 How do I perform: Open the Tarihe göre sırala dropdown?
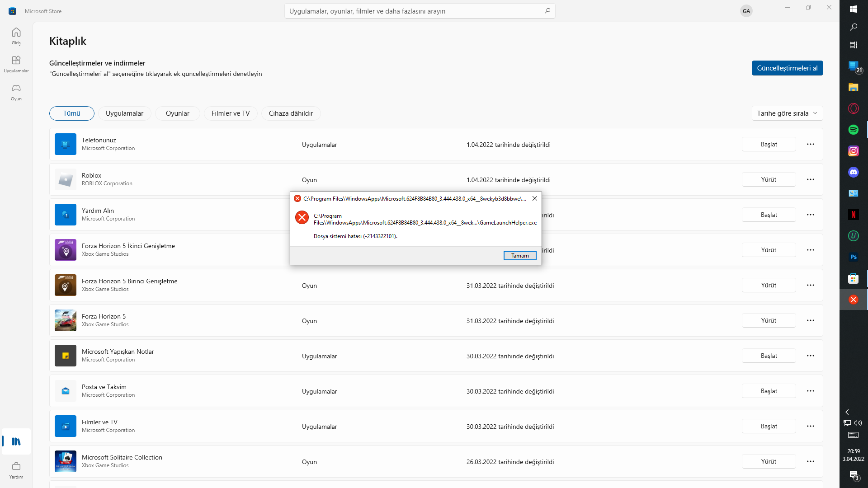click(x=787, y=113)
